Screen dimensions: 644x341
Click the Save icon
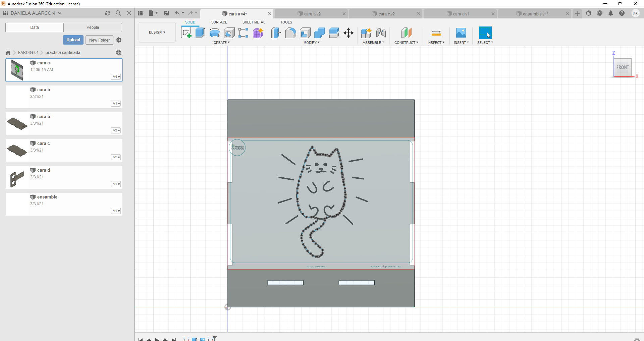coord(166,13)
